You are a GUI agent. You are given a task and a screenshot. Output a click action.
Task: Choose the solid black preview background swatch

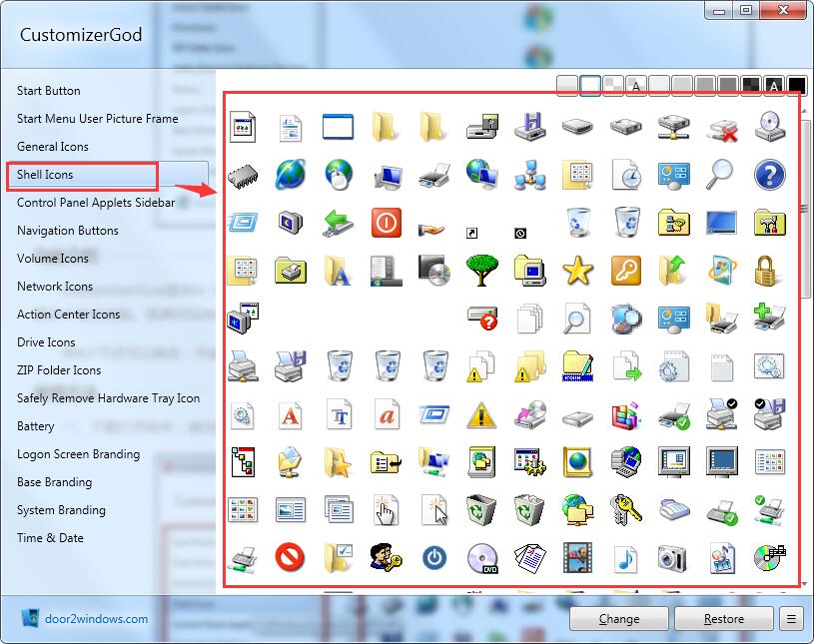797,86
